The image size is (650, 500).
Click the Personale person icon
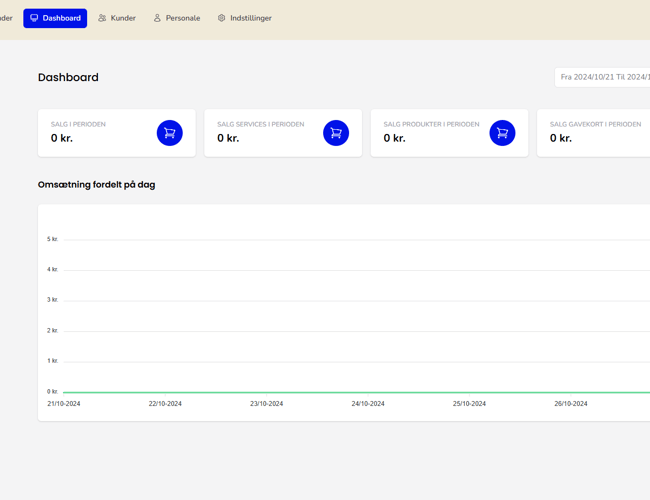pos(157,18)
